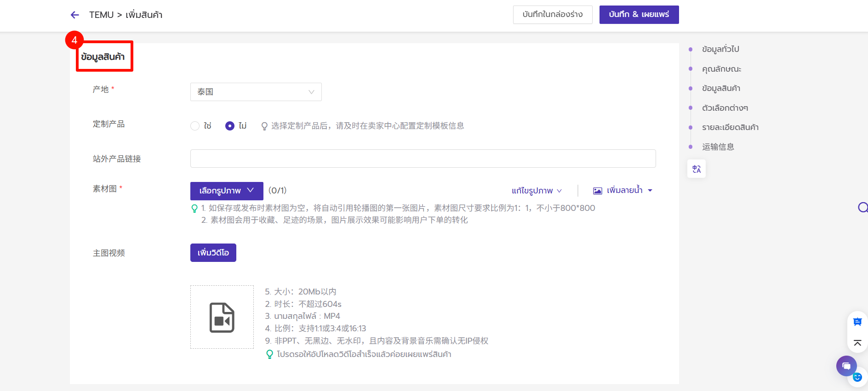The height and width of the screenshot is (391, 868).
Task: Click the text starting '9. 非PPT、无黑边'
Action: pyautogui.click(x=377, y=341)
